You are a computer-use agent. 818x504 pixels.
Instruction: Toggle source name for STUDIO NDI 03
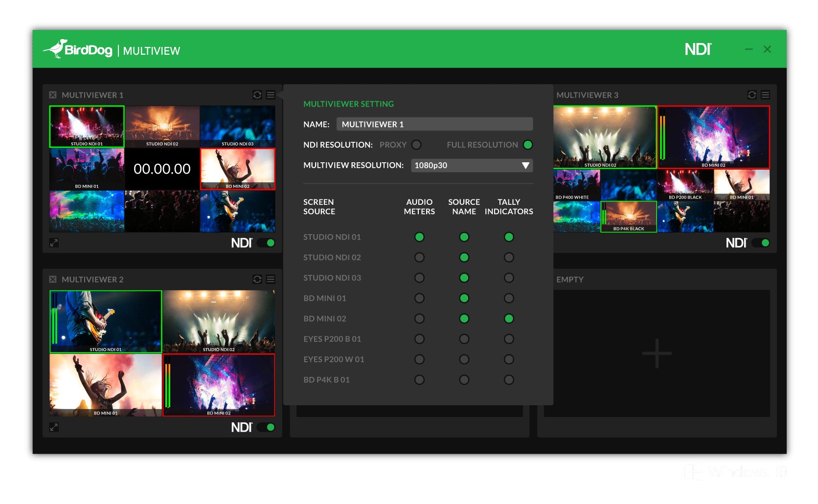coord(464,278)
